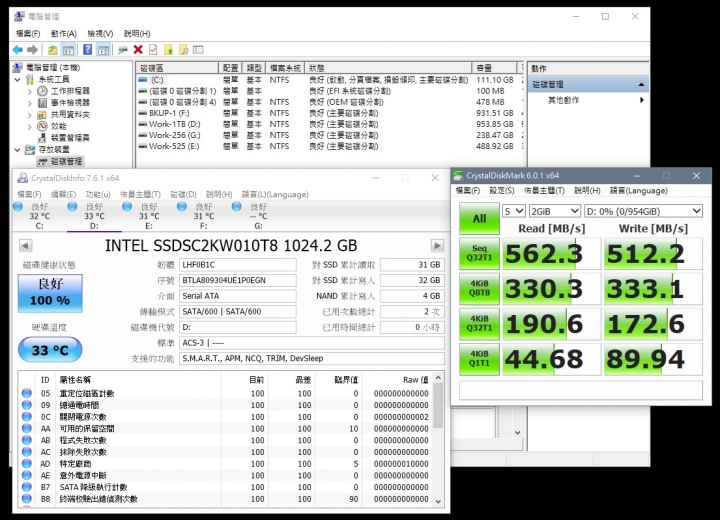Select the 磁碟管理 tree item
This screenshot has width=720, height=520.
[x=60, y=161]
